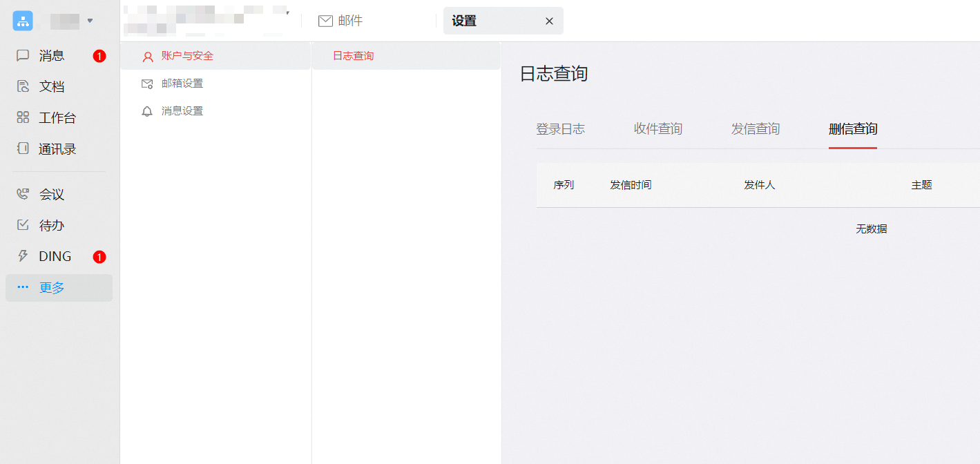Open the 通讯录 contacts icon
The image size is (980, 464).
23,148
